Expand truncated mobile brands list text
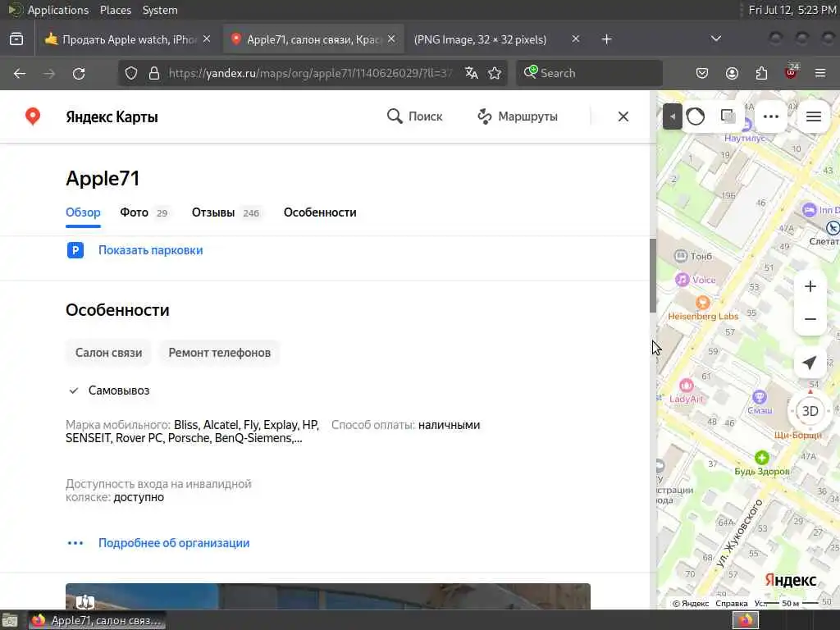This screenshot has width=840, height=630. [x=192, y=431]
